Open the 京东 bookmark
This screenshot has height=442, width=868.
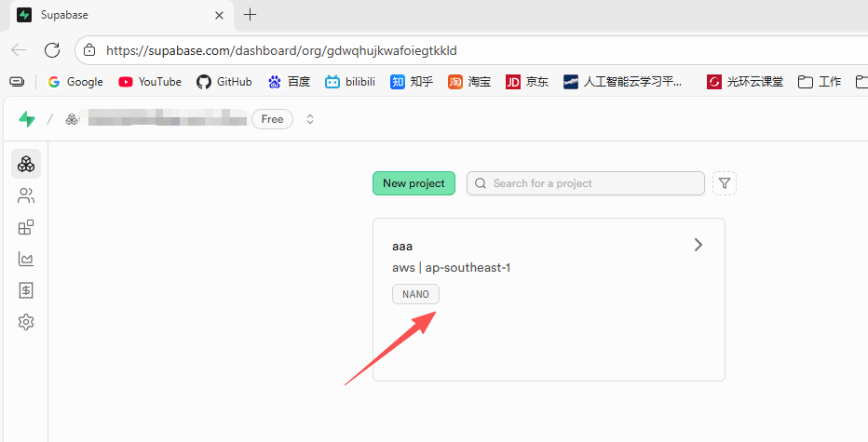(527, 82)
